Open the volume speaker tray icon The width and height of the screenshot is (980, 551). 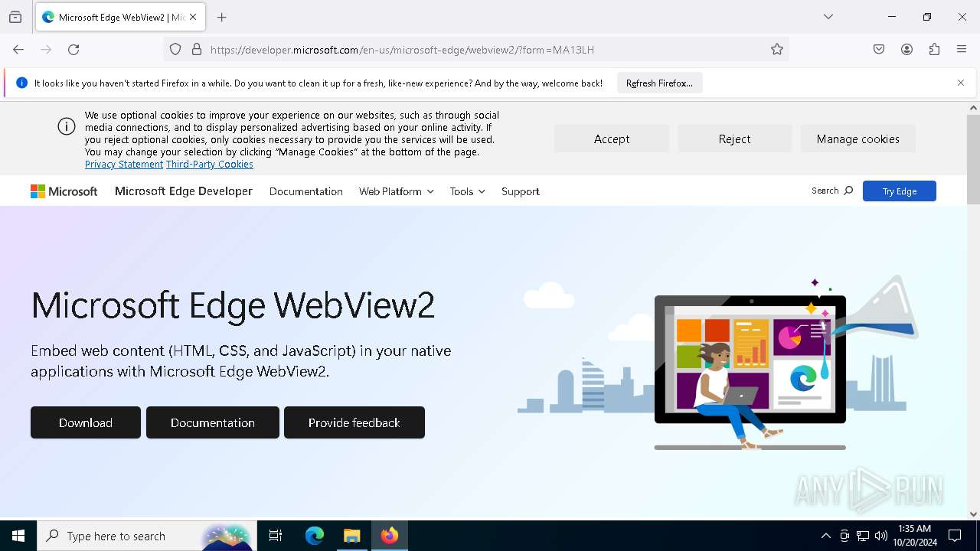coord(881,536)
